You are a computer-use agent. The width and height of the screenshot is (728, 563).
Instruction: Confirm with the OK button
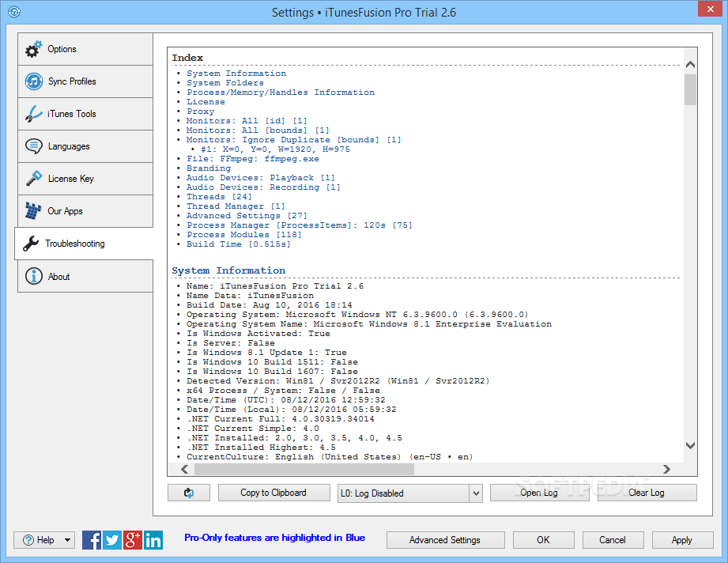click(x=544, y=540)
